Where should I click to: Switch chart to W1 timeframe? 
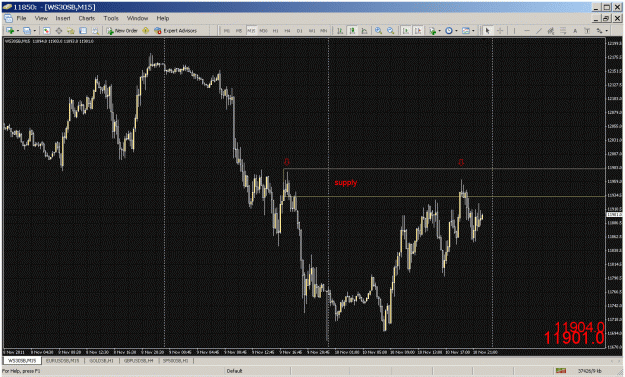[x=312, y=31]
